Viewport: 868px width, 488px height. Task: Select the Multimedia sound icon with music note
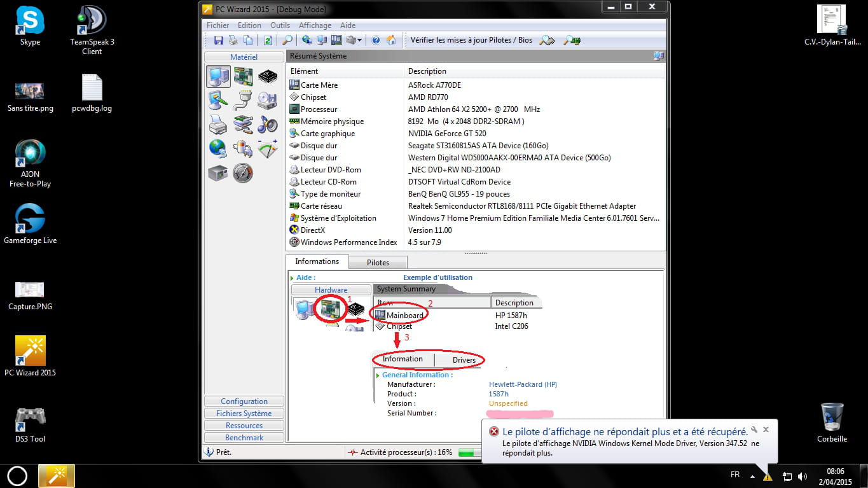268,125
